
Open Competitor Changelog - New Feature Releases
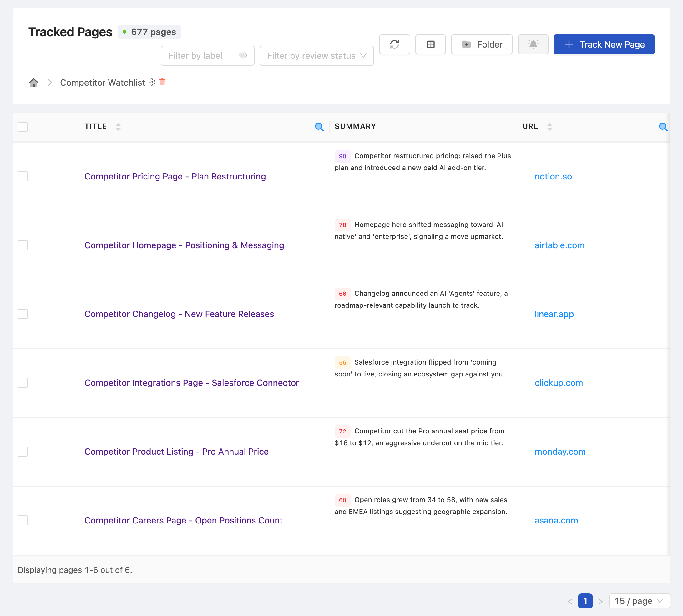179,314
